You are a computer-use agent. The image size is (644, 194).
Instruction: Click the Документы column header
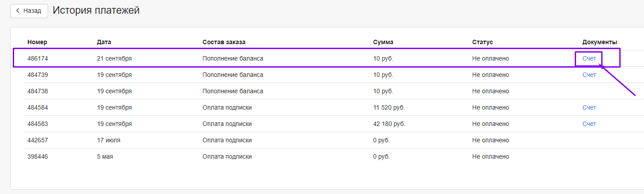(x=599, y=42)
